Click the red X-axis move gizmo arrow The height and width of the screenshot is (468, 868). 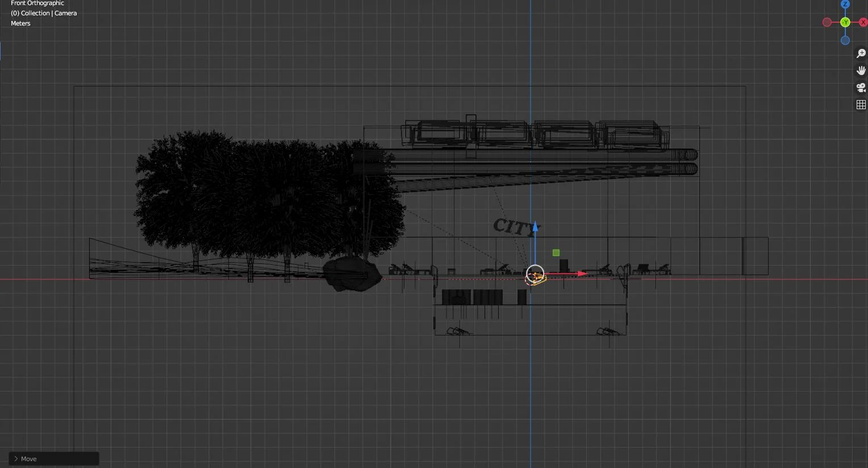(582, 274)
